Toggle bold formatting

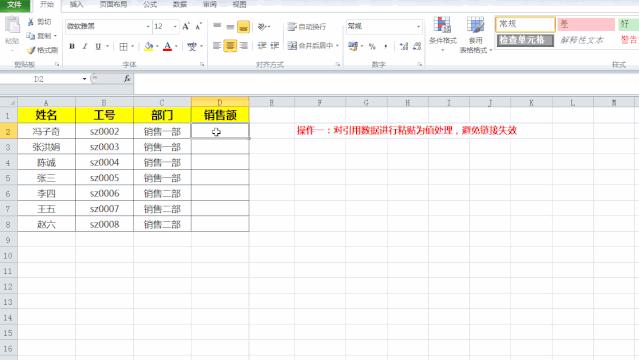coord(72,46)
